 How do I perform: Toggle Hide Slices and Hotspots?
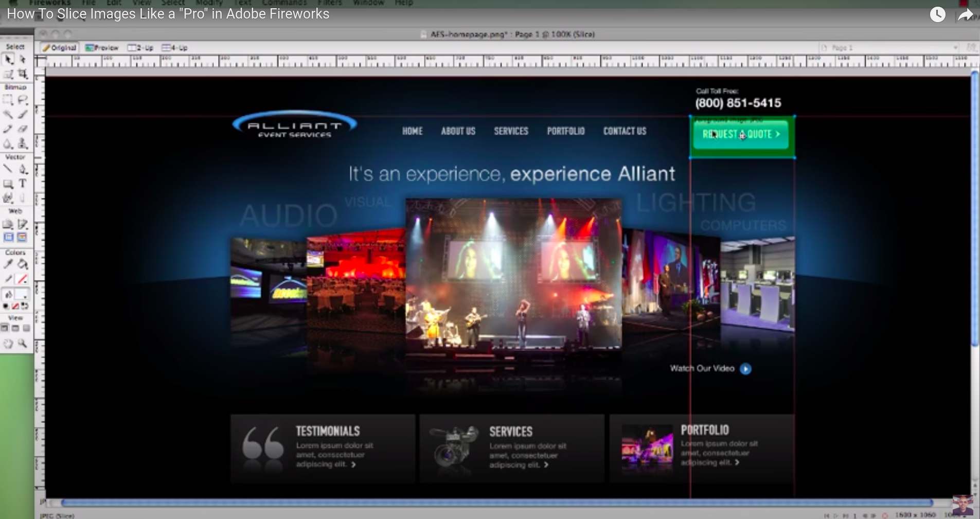(9, 237)
